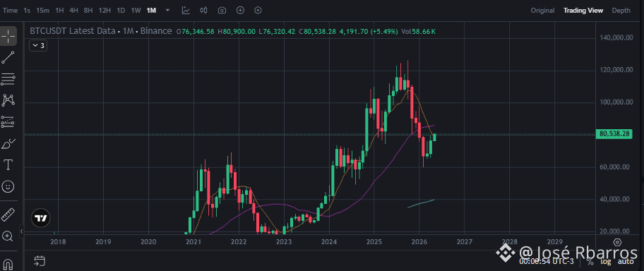Image resolution: width=644 pixels, height=271 pixels.
Task: Click the 2024 label on time axis
Action: [329, 242]
